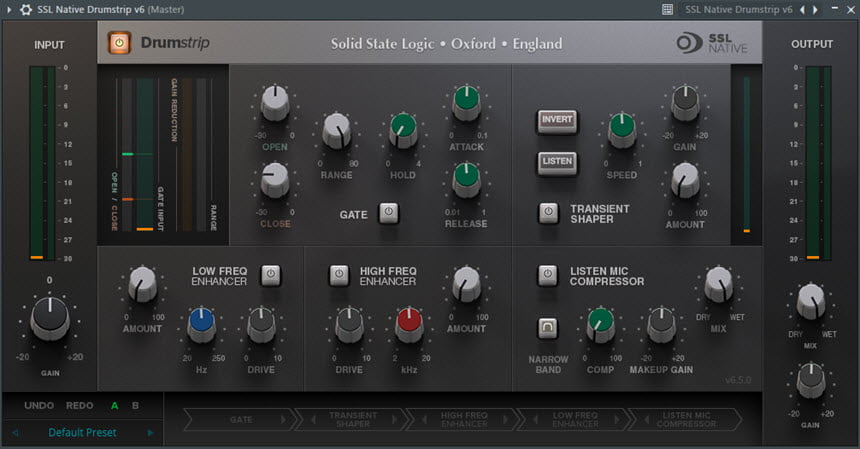
Task: Click the Listen Mic Compressor MIX knob
Action: click(x=718, y=284)
